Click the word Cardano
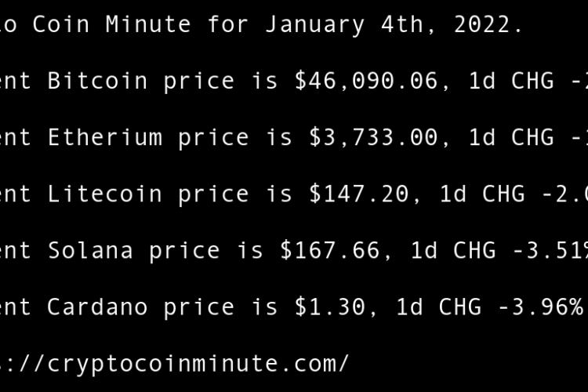The image size is (588, 392). pos(97,307)
